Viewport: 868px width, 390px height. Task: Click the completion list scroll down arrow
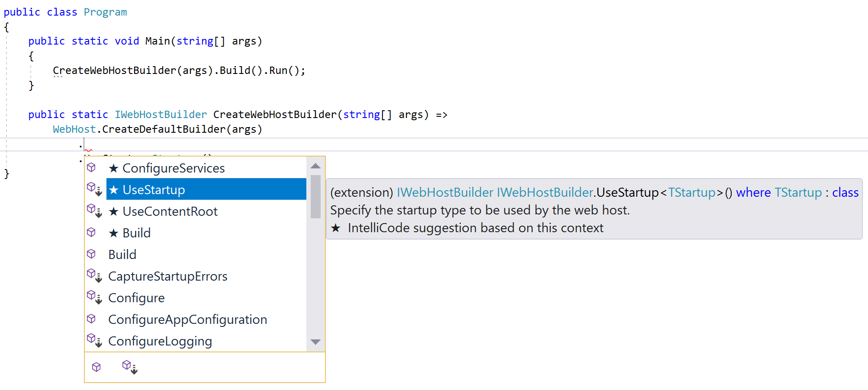click(x=315, y=342)
